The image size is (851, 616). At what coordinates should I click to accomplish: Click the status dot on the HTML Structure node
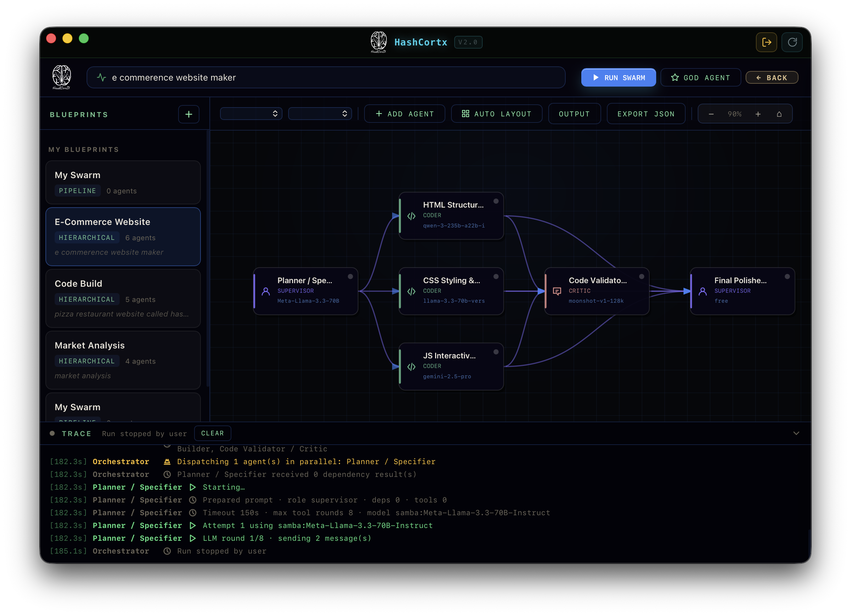496,202
